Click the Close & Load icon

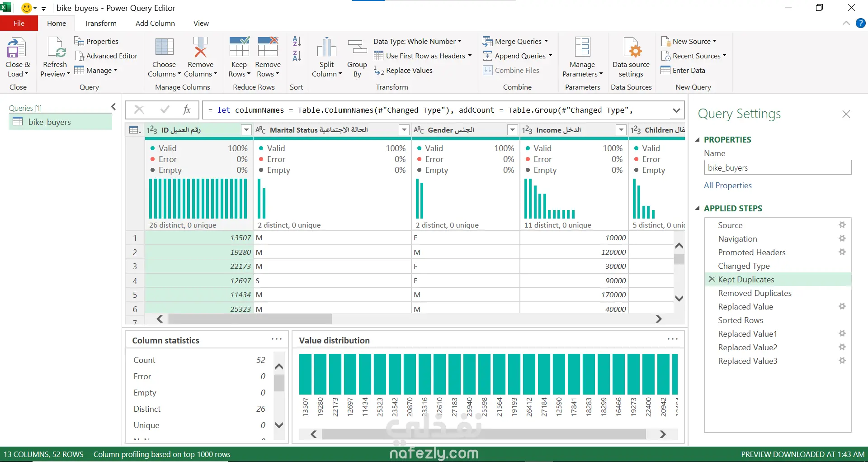point(17,48)
